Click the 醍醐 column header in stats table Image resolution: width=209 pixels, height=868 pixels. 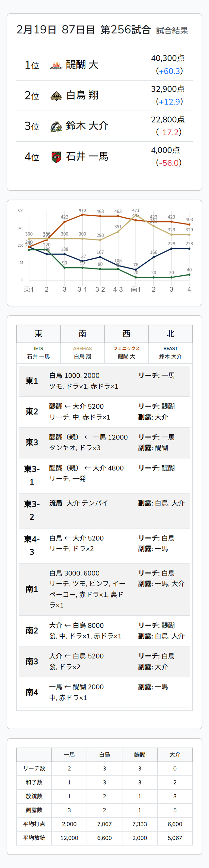[x=139, y=754]
